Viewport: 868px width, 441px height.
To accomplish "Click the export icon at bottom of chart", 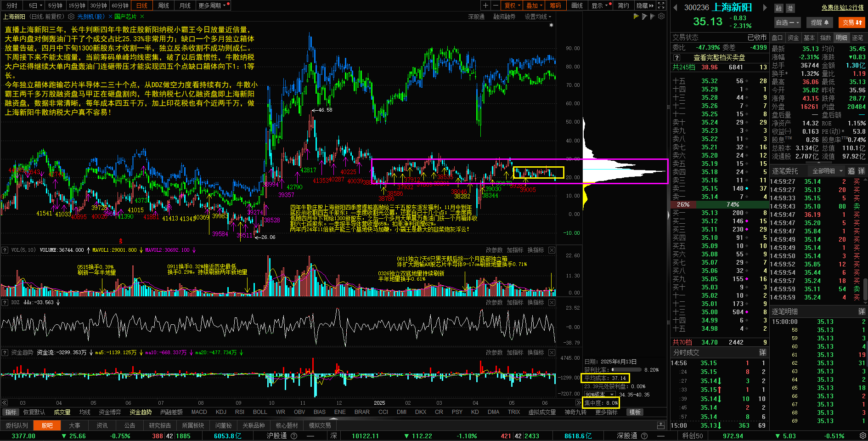I will (661, 425).
